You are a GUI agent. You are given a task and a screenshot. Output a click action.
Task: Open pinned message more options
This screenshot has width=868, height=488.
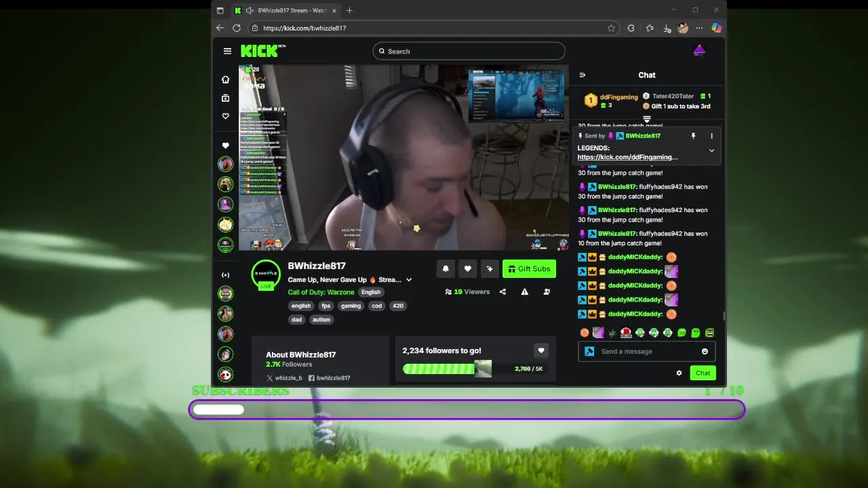tap(711, 136)
